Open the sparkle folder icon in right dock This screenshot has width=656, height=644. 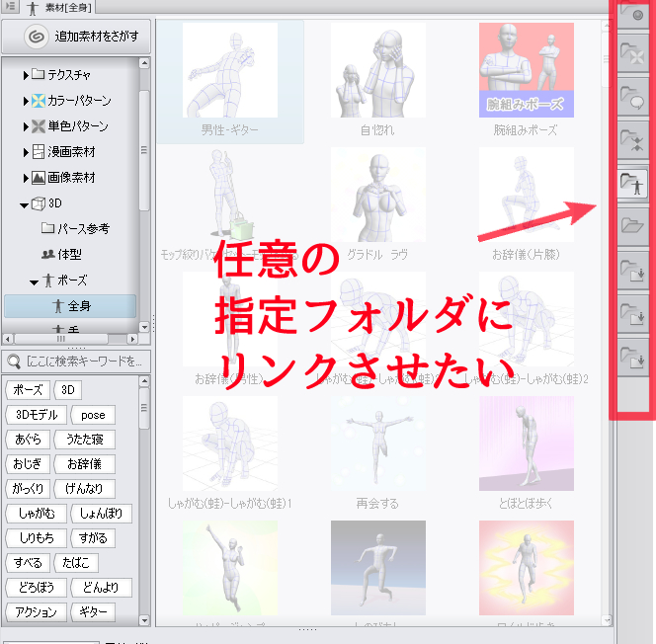click(632, 139)
